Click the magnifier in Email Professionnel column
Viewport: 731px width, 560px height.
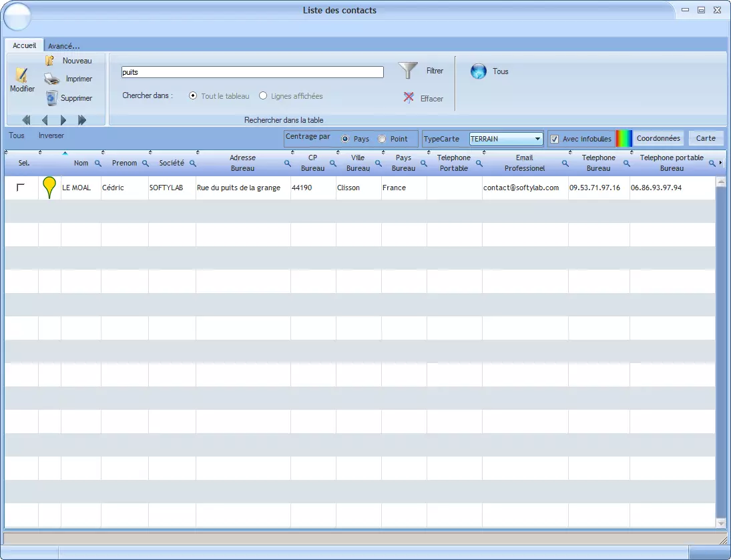coord(565,164)
